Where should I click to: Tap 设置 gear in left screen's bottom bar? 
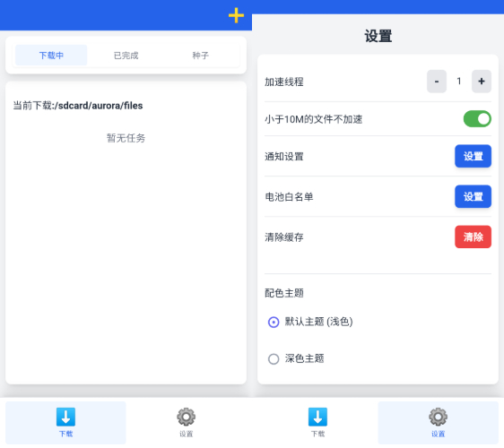click(x=187, y=422)
